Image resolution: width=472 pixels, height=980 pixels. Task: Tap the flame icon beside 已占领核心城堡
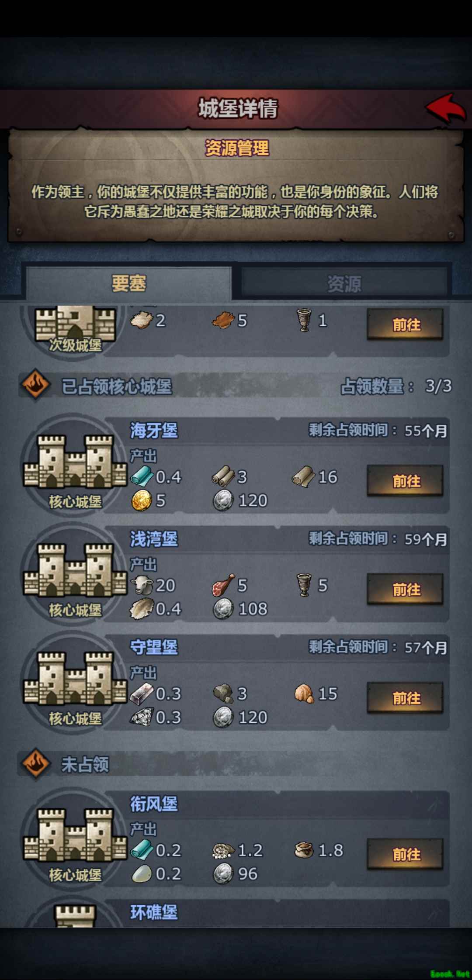(35, 385)
